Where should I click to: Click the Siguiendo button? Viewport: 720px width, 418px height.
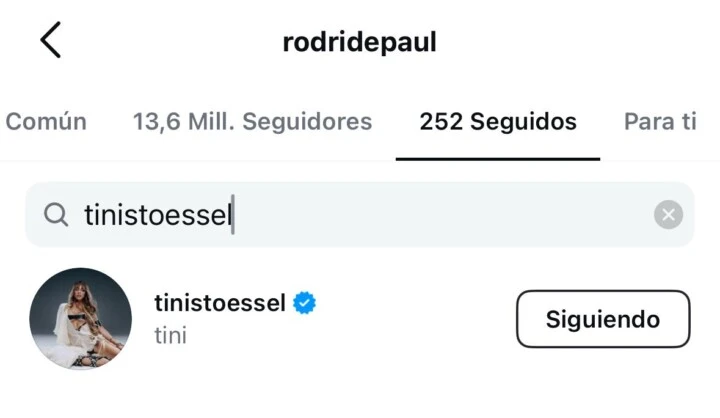tap(603, 319)
